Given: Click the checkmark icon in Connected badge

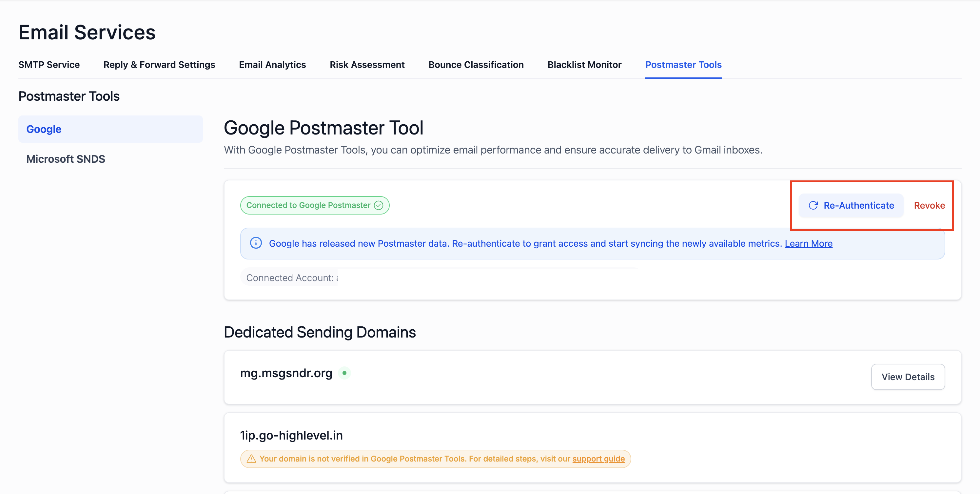Looking at the screenshot, I should coord(378,205).
